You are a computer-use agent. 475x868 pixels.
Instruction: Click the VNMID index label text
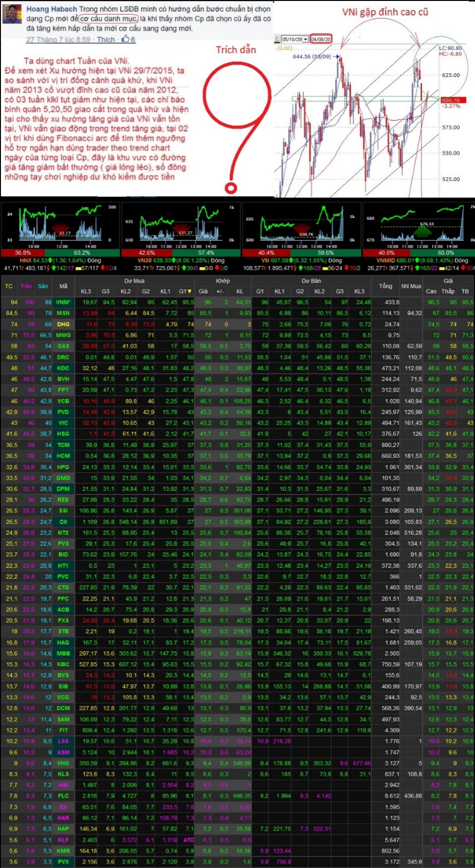click(386, 260)
